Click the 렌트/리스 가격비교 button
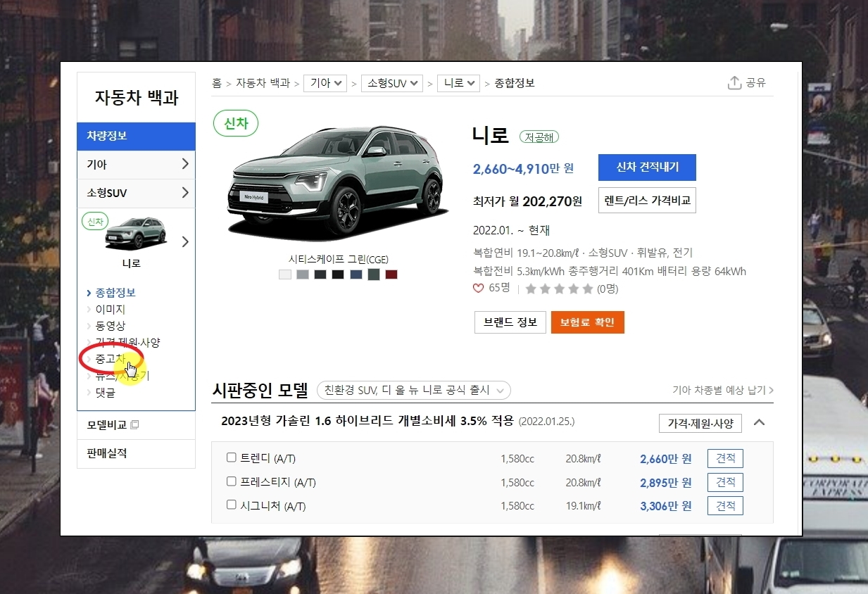The width and height of the screenshot is (868, 594). [x=647, y=201]
